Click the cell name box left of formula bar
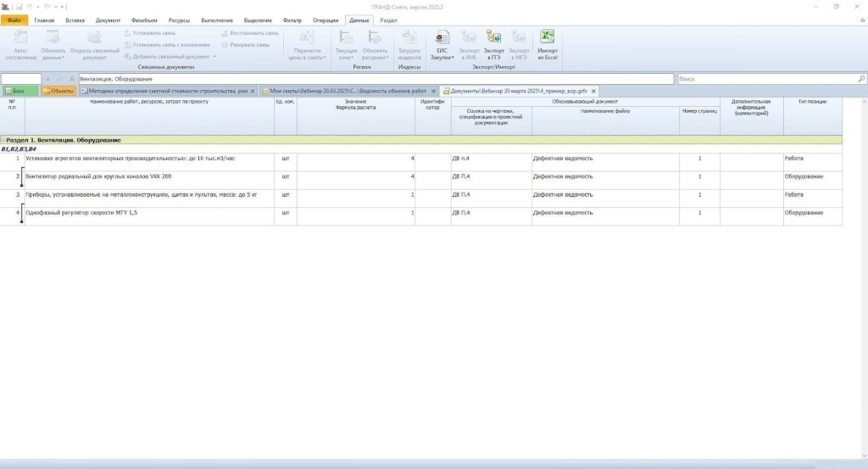868x469 pixels. 21,79
